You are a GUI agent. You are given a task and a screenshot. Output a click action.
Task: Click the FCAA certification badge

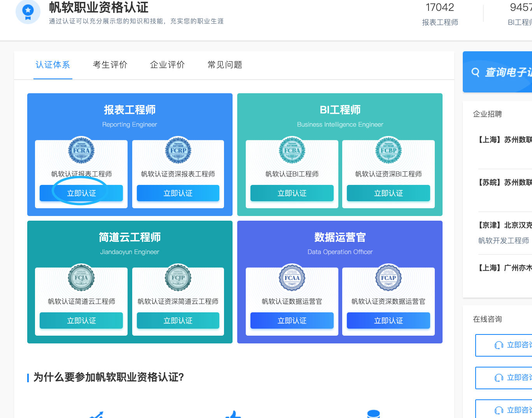click(292, 277)
